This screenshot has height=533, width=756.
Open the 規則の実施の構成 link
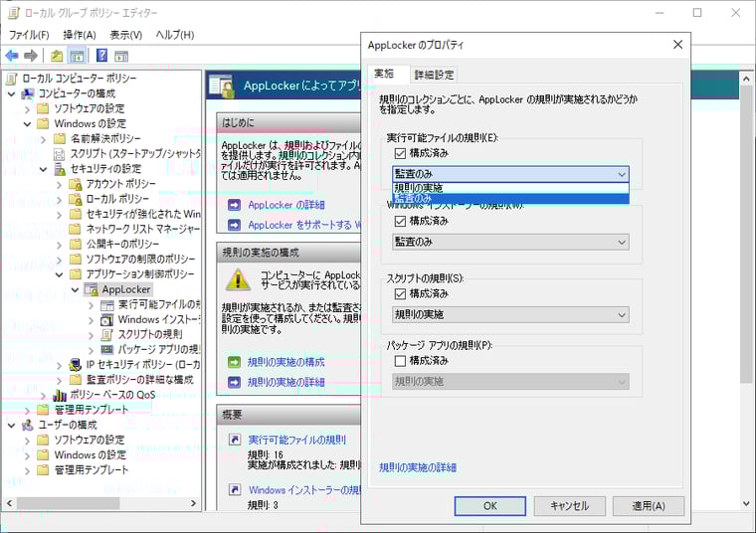coord(286,362)
